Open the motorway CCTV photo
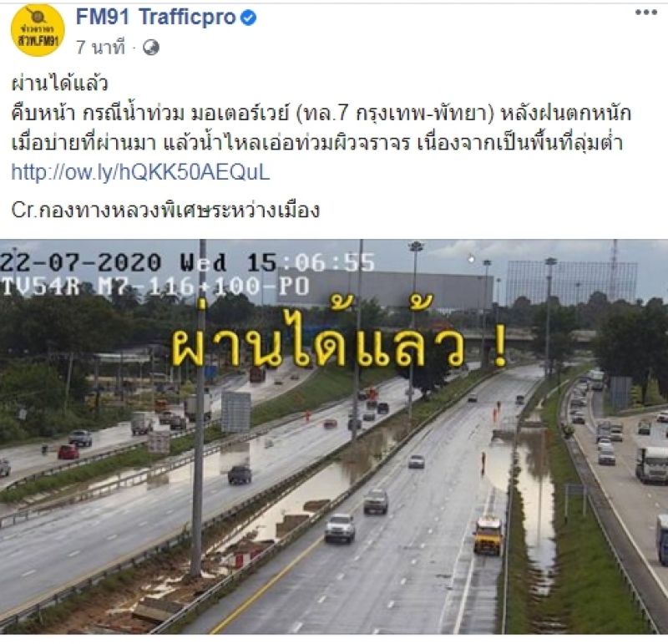The image size is (668, 644). click(x=334, y=437)
